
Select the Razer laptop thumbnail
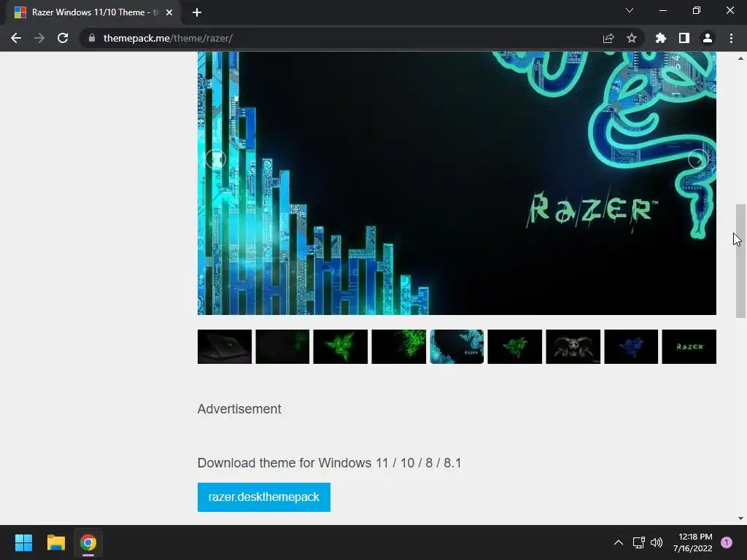coord(225,346)
